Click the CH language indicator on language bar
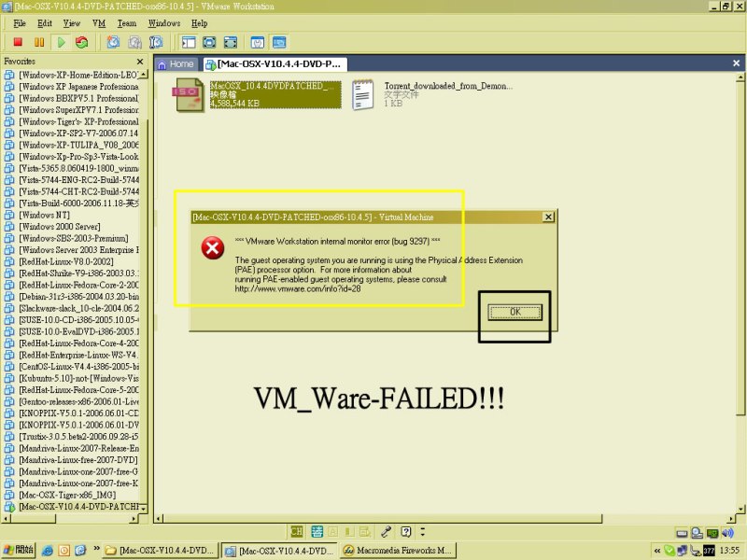The height and width of the screenshot is (560, 747). [296, 531]
